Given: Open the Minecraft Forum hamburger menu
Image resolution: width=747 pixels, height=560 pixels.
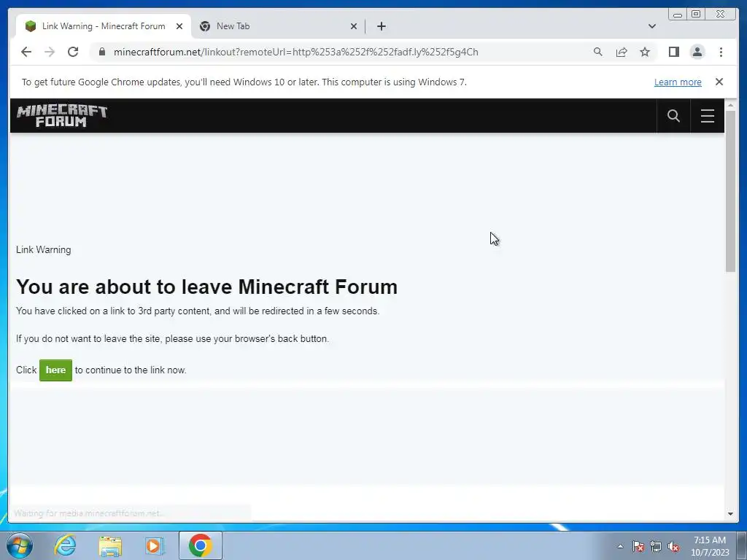Looking at the screenshot, I should [x=708, y=116].
